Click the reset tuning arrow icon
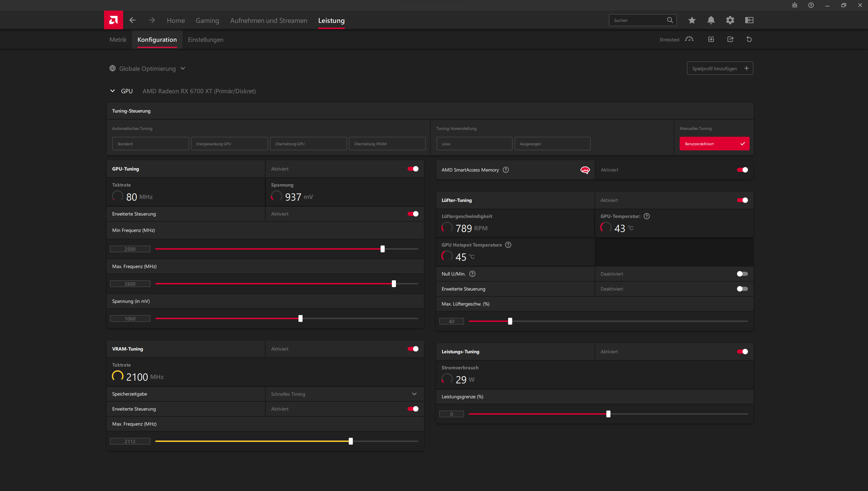The image size is (868, 491). click(x=749, y=39)
